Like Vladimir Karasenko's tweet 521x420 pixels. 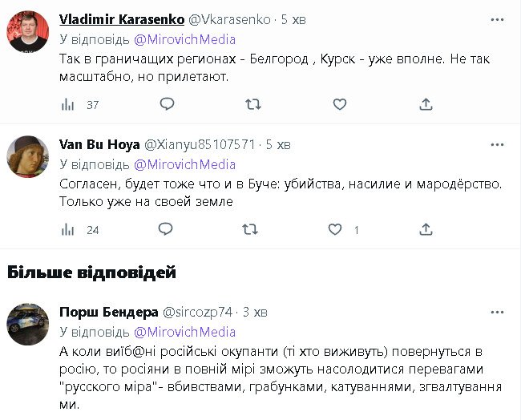pyautogui.click(x=339, y=104)
